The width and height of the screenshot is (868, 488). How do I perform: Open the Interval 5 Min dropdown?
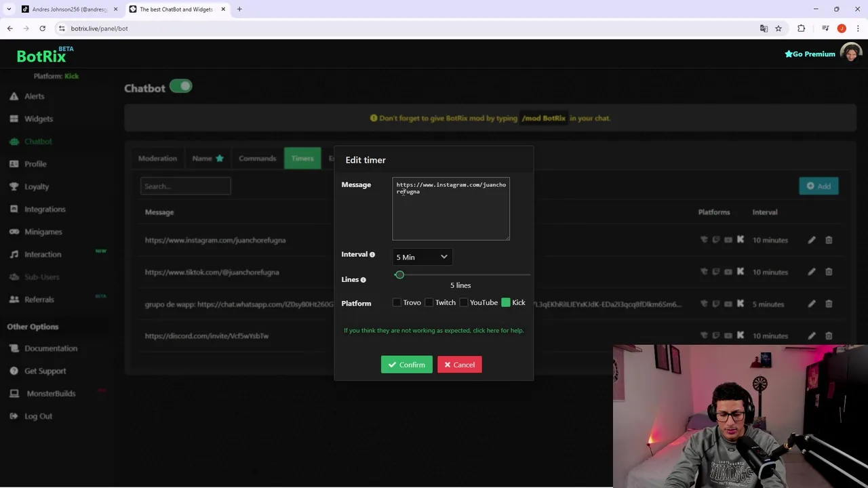[422, 257]
